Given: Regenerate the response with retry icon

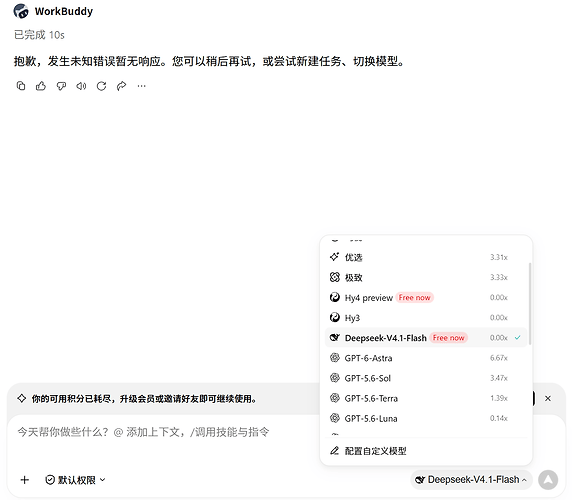Looking at the screenshot, I should [x=101, y=86].
